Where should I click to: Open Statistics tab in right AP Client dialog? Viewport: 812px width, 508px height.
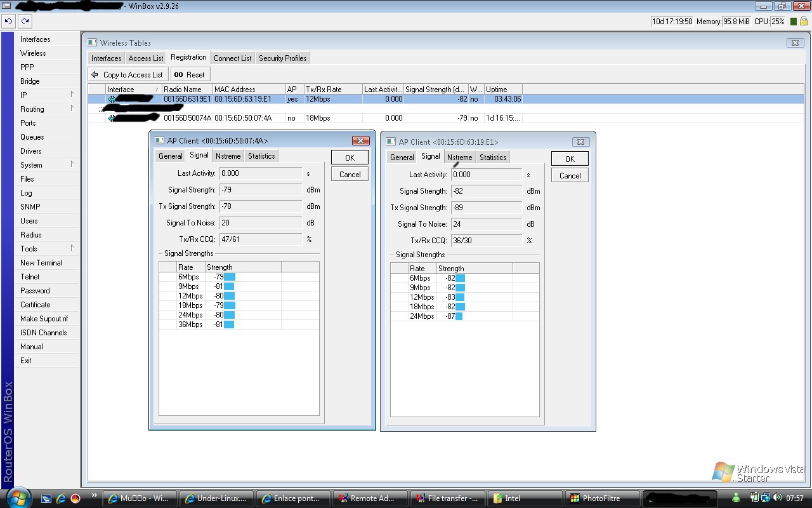[492, 157]
